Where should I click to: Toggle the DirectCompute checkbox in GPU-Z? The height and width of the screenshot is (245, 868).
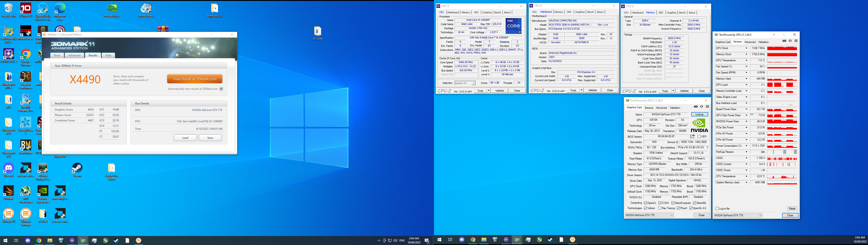click(x=672, y=203)
